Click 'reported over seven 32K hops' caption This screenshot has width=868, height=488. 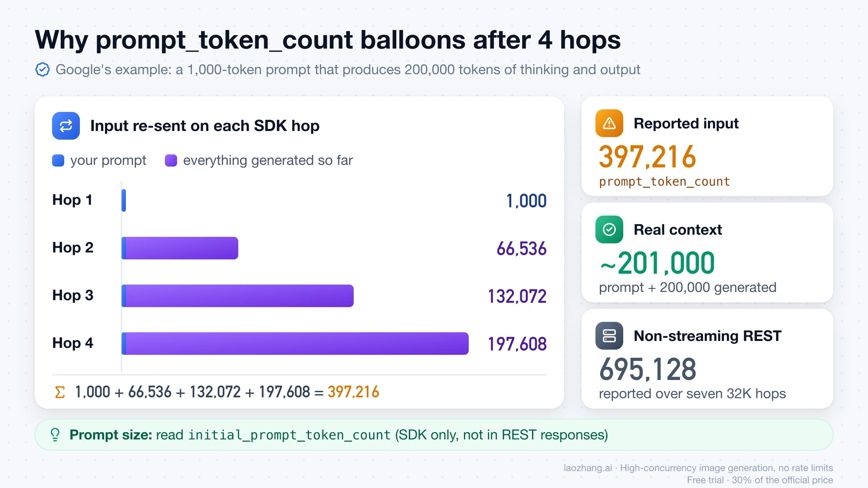coord(692,394)
